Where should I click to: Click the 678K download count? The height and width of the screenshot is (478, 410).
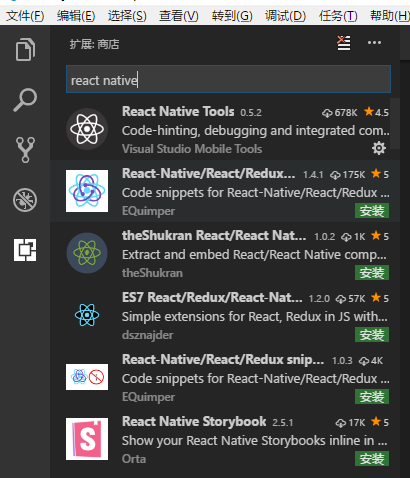coord(340,113)
